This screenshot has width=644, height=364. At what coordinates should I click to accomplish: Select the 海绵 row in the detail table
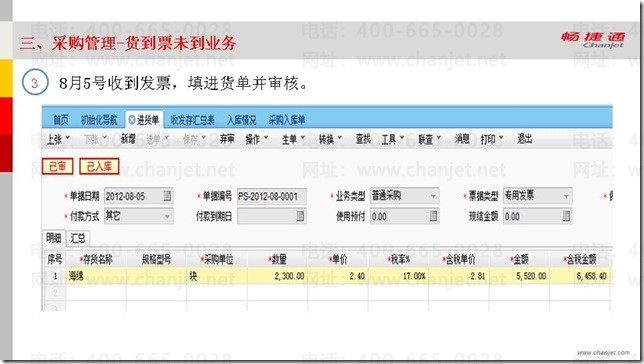pos(328,276)
